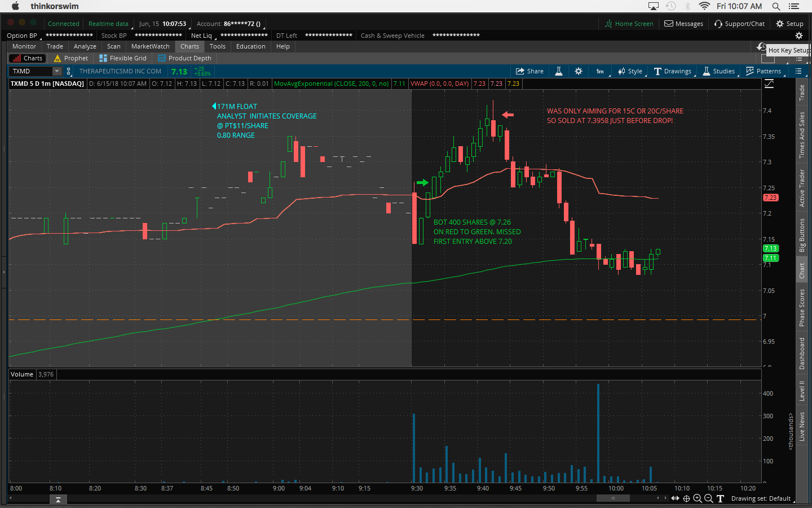Expand the TXMD symbol dropdown arrow

(x=57, y=71)
